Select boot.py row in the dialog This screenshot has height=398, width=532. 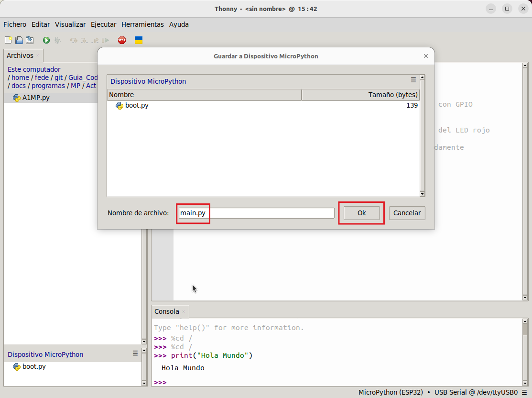263,105
